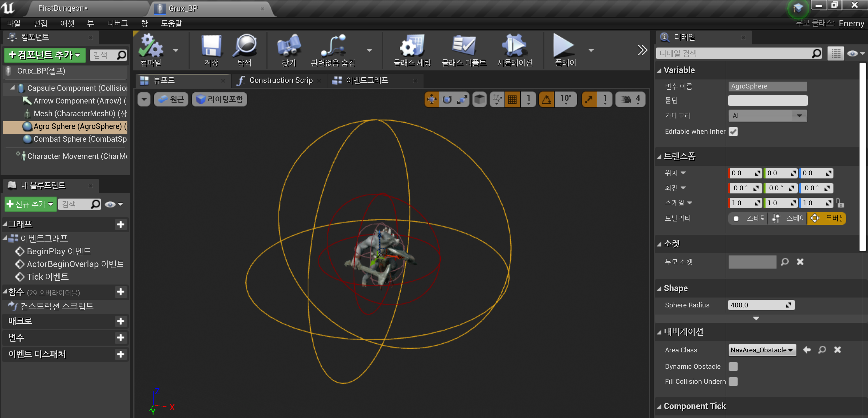The width and height of the screenshot is (868, 418).
Task: Enable the Dynamic Obstacle checkbox
Action: pyautogui.click(x=733, y=366)
